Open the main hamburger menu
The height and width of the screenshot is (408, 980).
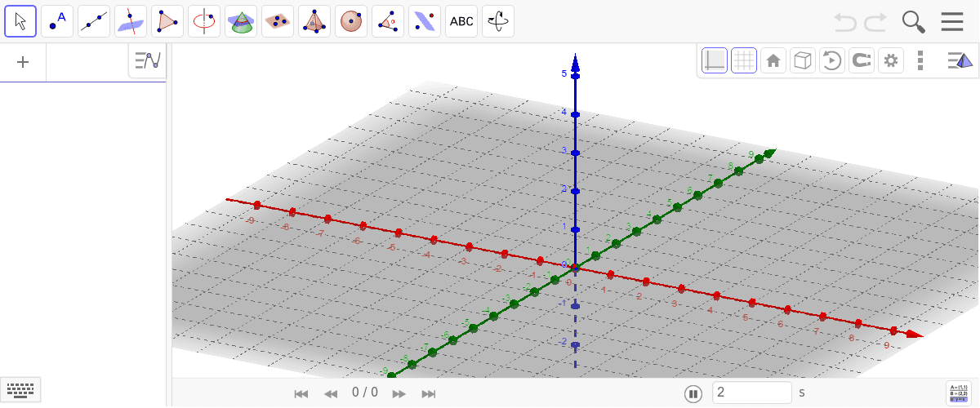point(952,21)
